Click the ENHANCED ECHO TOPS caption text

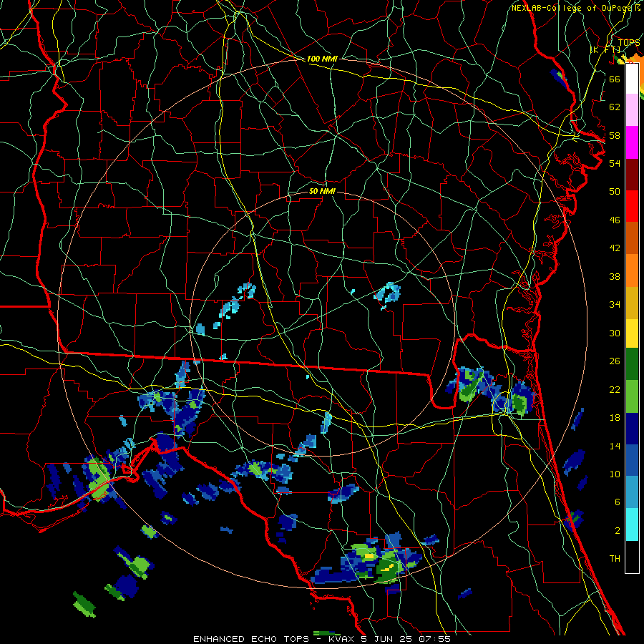[250, 639]
